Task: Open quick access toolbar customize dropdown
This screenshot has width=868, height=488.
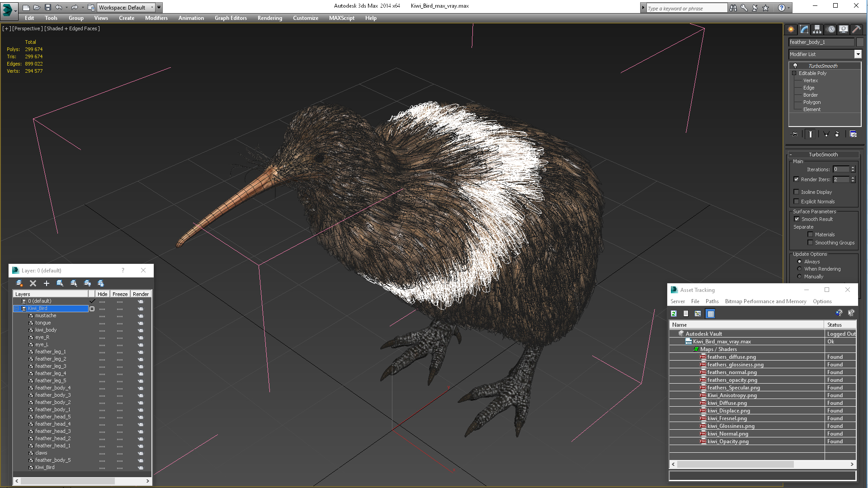Action: click(159, 7)
